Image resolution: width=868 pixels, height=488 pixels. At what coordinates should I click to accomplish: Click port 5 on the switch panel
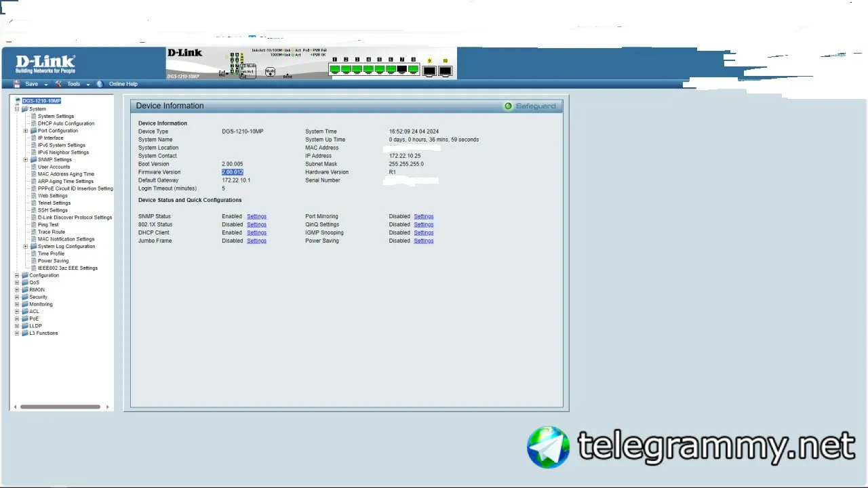380,69
